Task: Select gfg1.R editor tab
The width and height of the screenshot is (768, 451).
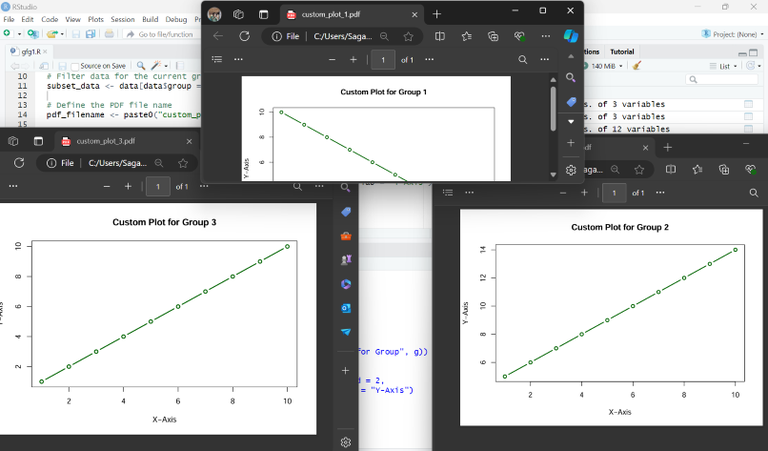Action: [x=31, y=51]
